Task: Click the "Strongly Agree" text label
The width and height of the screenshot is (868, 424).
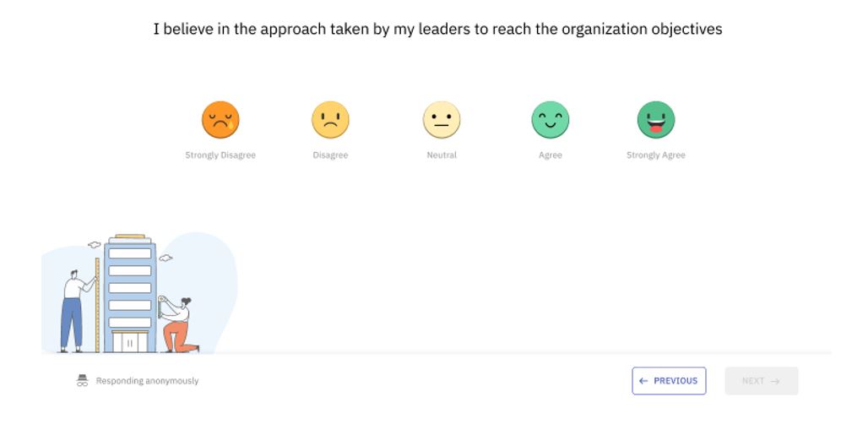Action: (x=656, y=155)
